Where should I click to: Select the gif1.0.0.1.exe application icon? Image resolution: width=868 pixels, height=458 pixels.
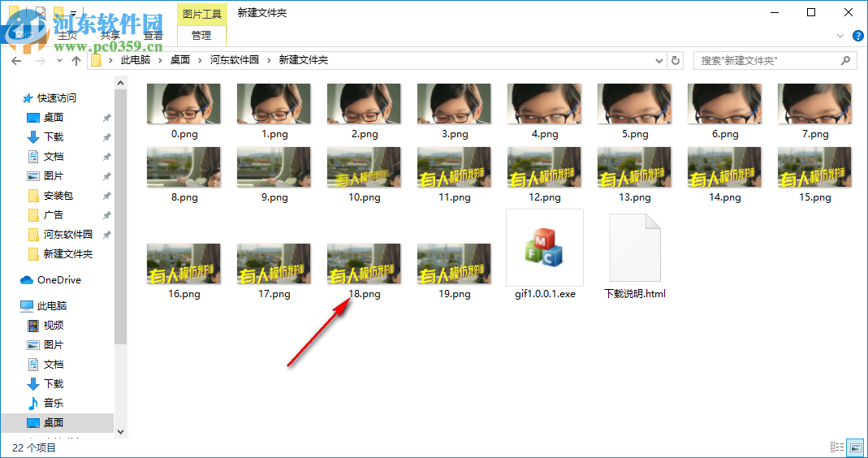point(545,248)
